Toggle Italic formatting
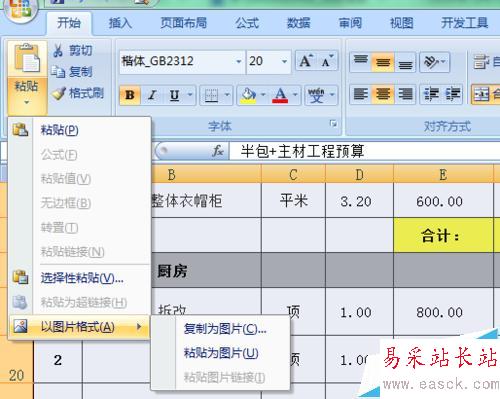 (x=152, y=95)
